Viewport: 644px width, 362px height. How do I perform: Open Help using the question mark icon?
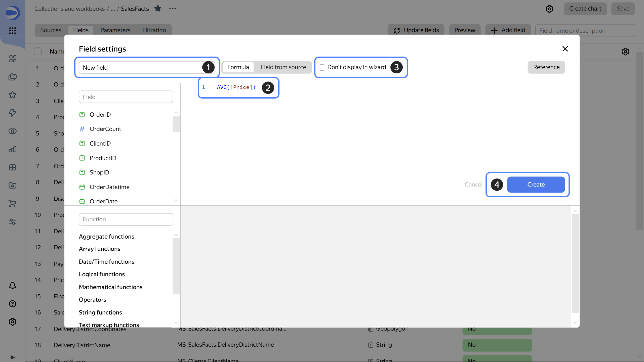(12, 304)
